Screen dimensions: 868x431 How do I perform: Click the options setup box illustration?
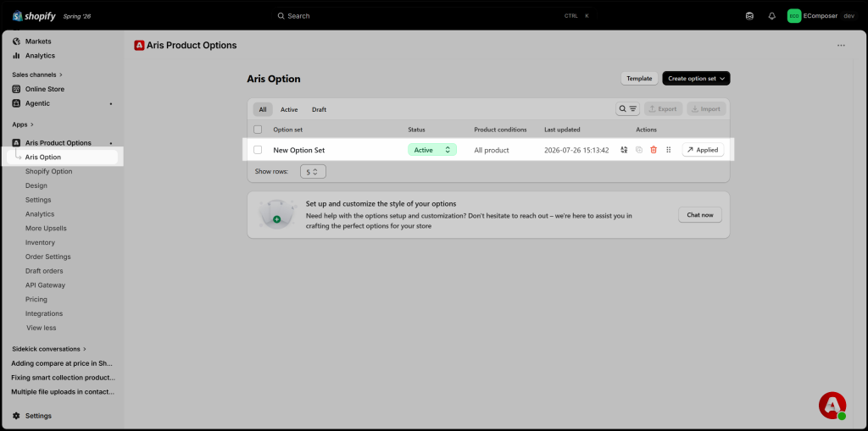pos(278,215)
